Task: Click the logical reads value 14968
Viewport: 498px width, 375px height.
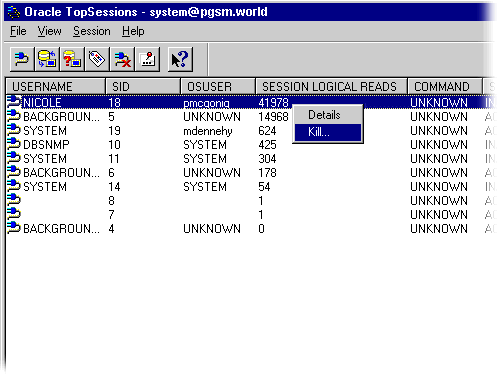Action: (273, 117)
